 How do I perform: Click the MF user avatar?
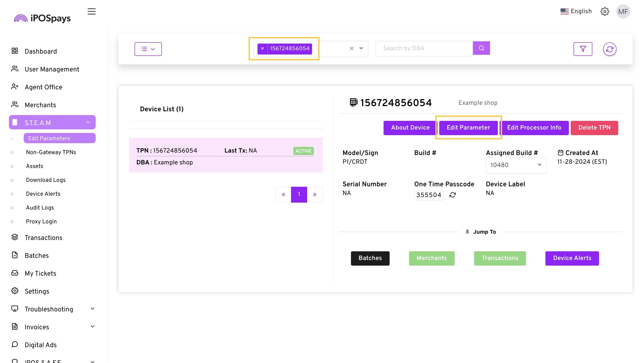tap(623, 11)
